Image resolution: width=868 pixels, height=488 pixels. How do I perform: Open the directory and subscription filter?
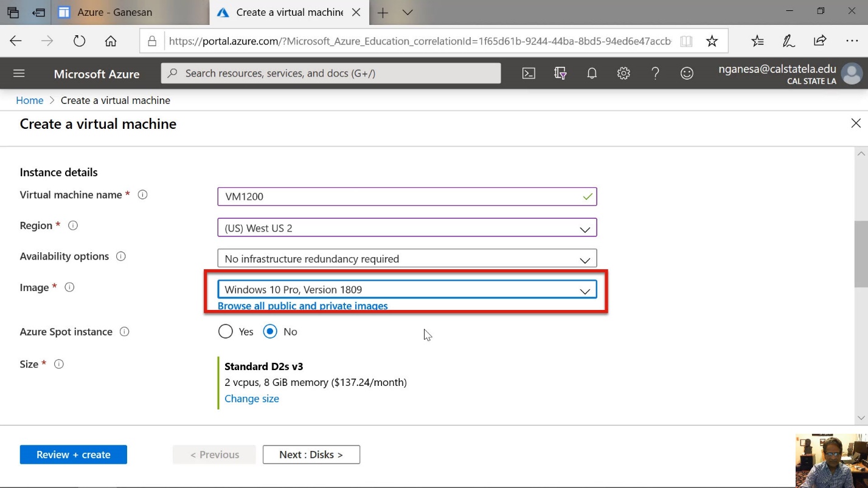[x=560, y=73]
